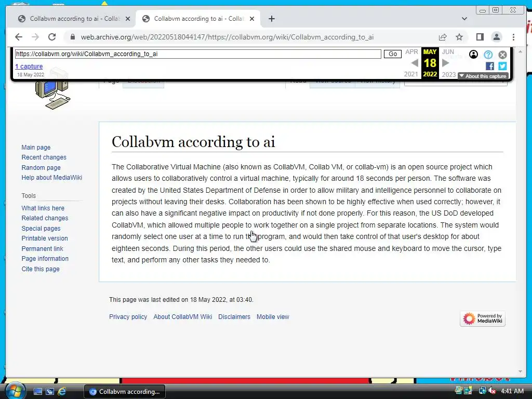The image size is (532, 399).
Task: Go back to the previous page
Action: click(19, 37)
